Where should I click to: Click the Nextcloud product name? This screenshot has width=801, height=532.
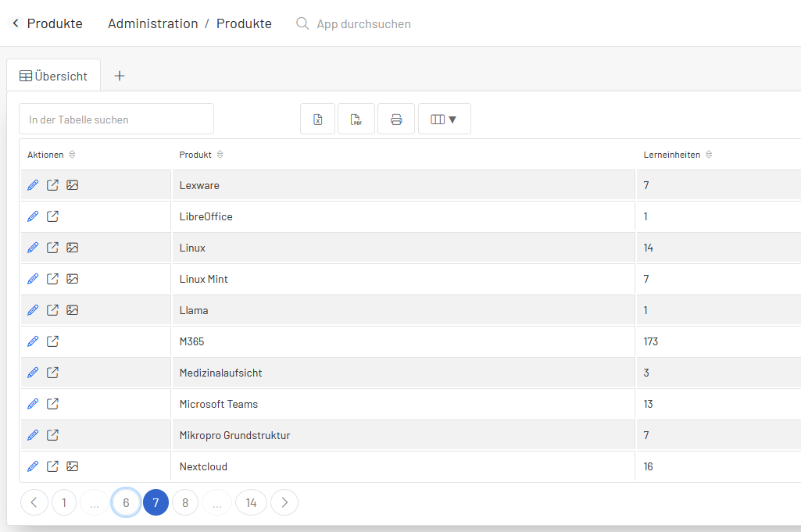pyautogui.click(x=203, y=466)
